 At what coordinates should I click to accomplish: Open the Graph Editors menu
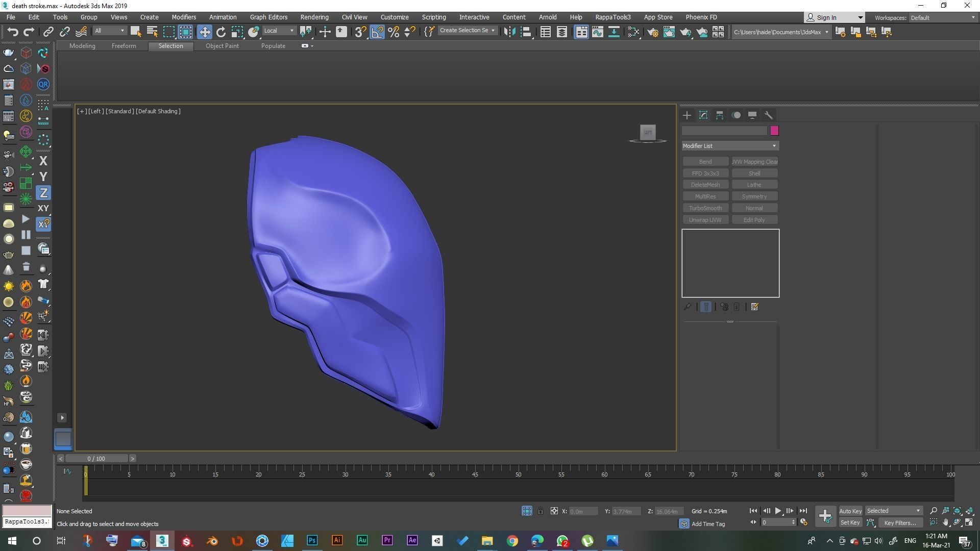tap(268, 17)
